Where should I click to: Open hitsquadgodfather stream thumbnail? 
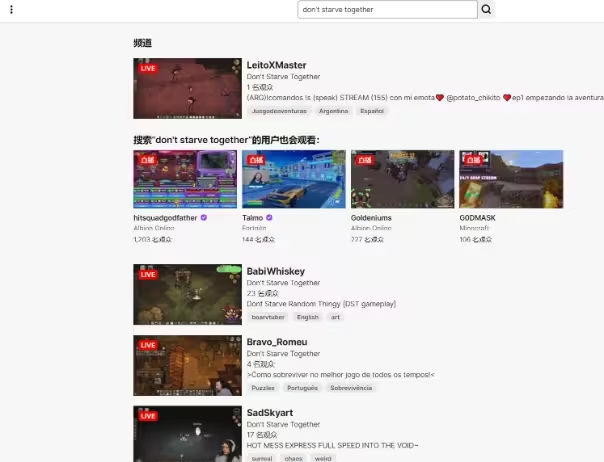[185, 179]
